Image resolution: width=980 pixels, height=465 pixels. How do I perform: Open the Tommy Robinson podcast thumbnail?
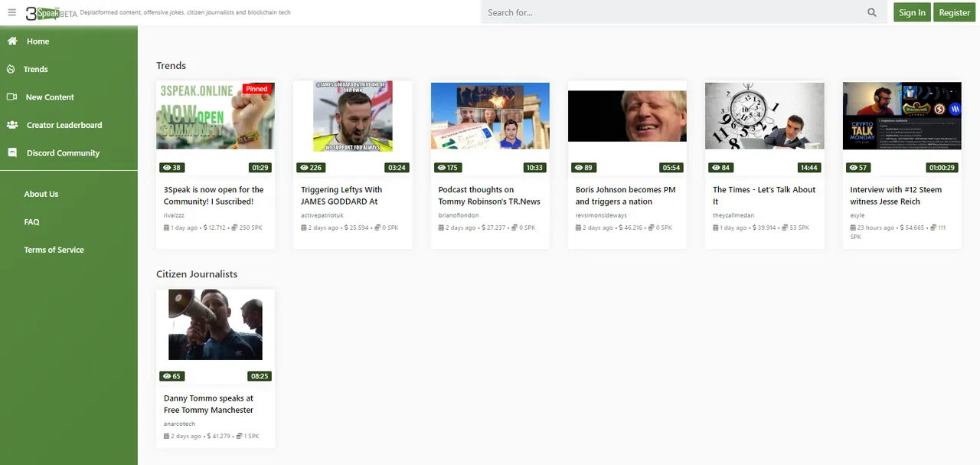(490, 116)
